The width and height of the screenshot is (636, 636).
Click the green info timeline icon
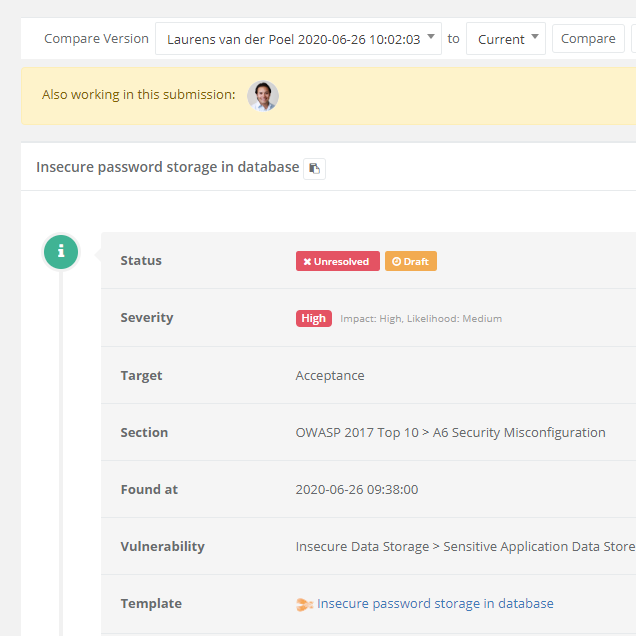coord(61,252)
